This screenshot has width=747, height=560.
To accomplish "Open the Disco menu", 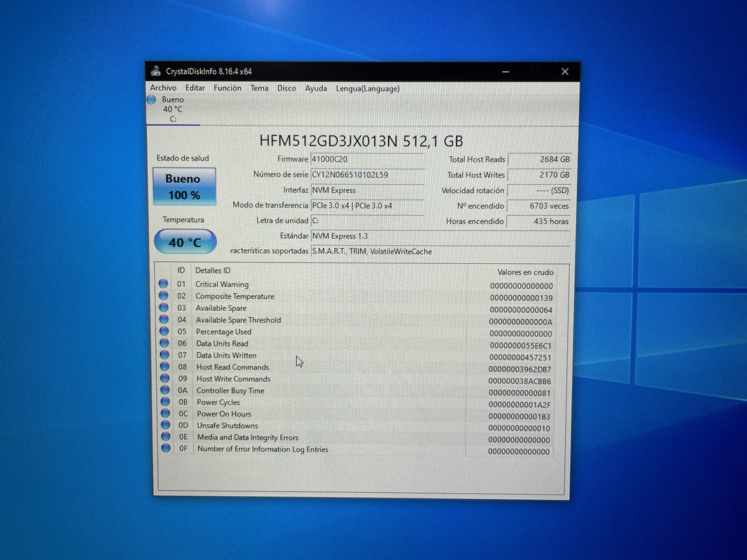I will (x=286, y=89).
